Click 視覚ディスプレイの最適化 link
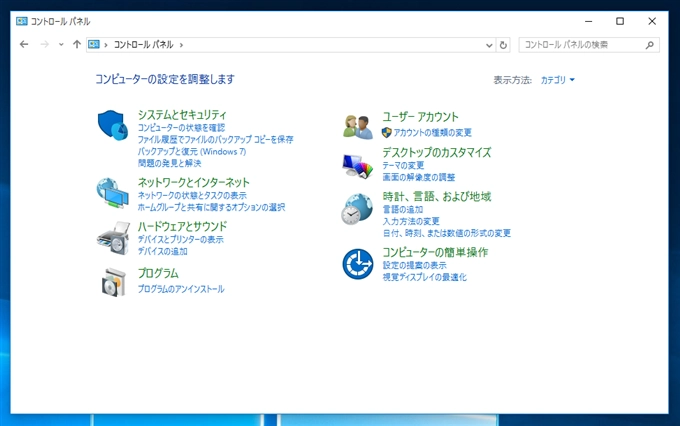 424,277
